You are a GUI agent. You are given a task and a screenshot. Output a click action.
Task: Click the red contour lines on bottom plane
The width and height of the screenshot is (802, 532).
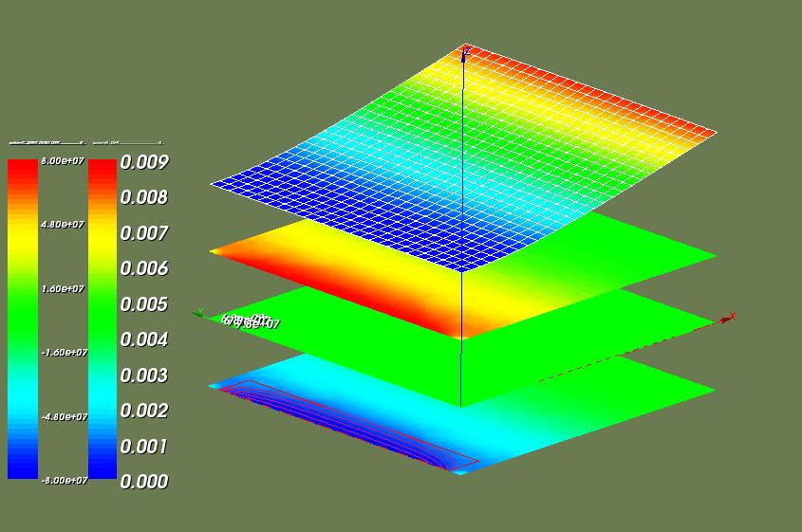347,423
